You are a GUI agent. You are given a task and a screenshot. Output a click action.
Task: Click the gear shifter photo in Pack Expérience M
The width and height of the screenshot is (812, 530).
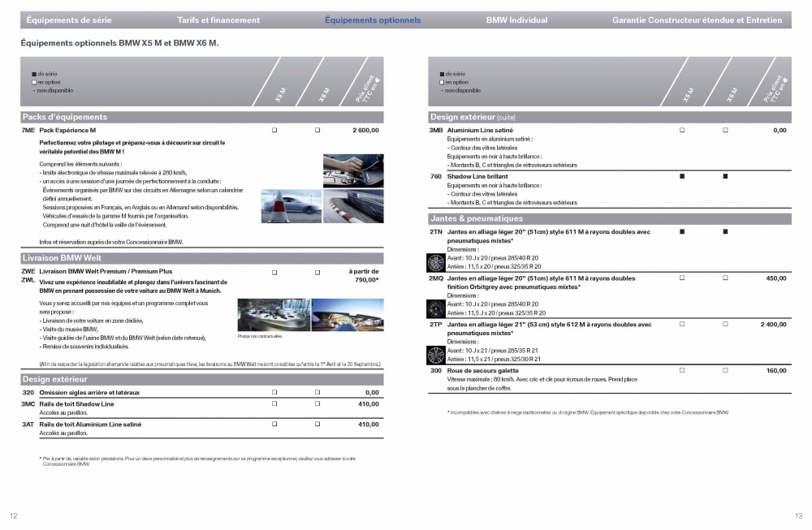tap(353, 170)
